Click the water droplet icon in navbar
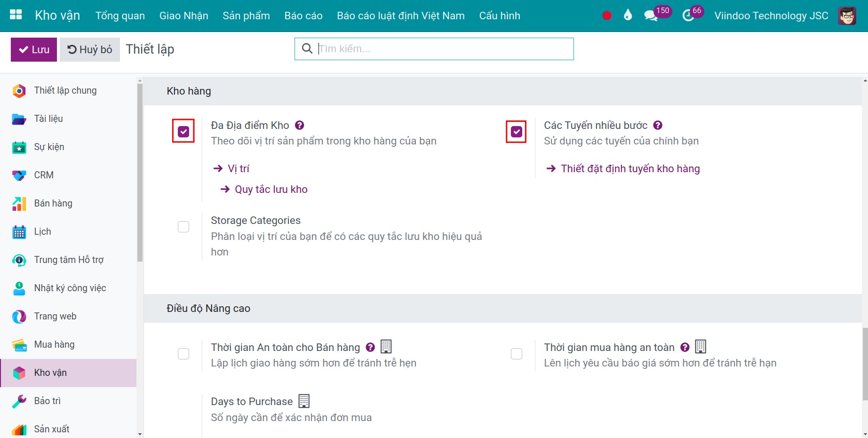This screenshot has height=438, width=868. (x=628, y=16)
